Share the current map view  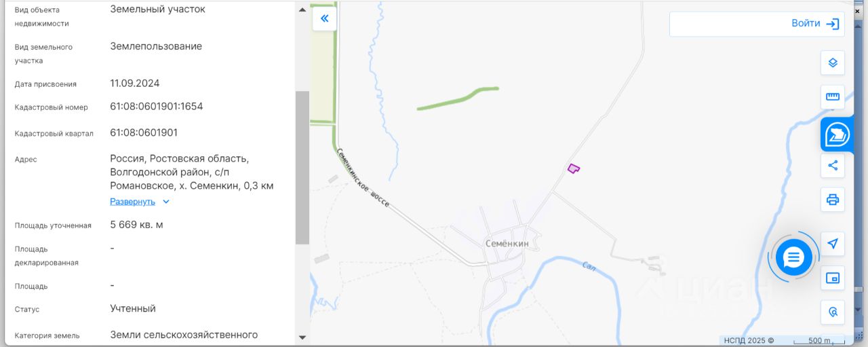coord(833,165)
